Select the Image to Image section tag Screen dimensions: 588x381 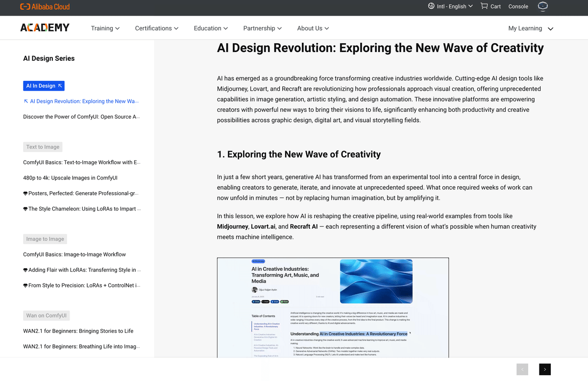point(45,239)
